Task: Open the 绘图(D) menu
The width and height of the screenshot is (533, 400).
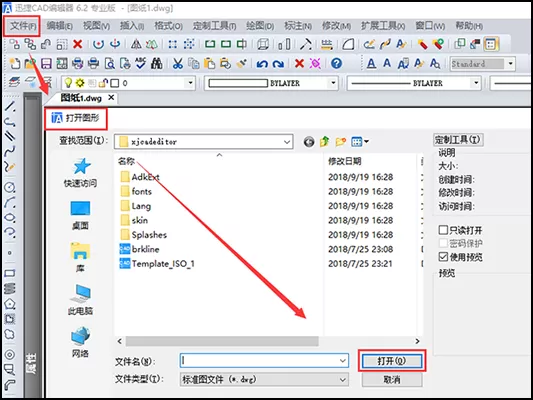Action: coord(260,26)
